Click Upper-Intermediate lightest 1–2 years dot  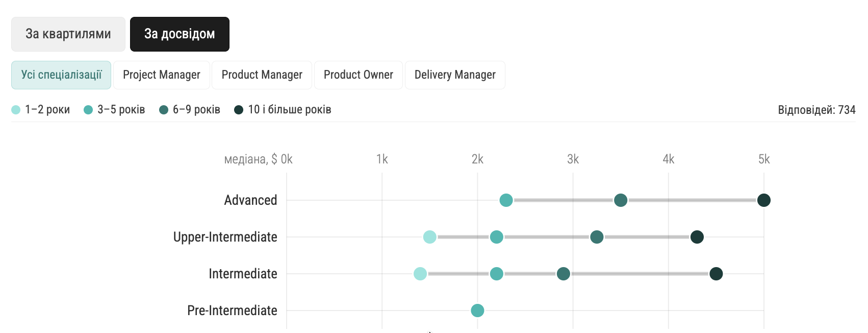(430, 237)
